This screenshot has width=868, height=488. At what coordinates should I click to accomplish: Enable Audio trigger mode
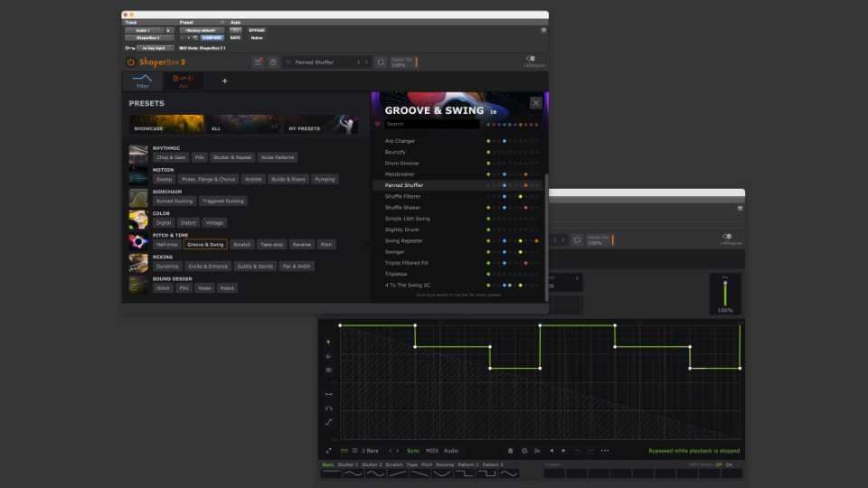pyautogui.click(x=451, y=451)
